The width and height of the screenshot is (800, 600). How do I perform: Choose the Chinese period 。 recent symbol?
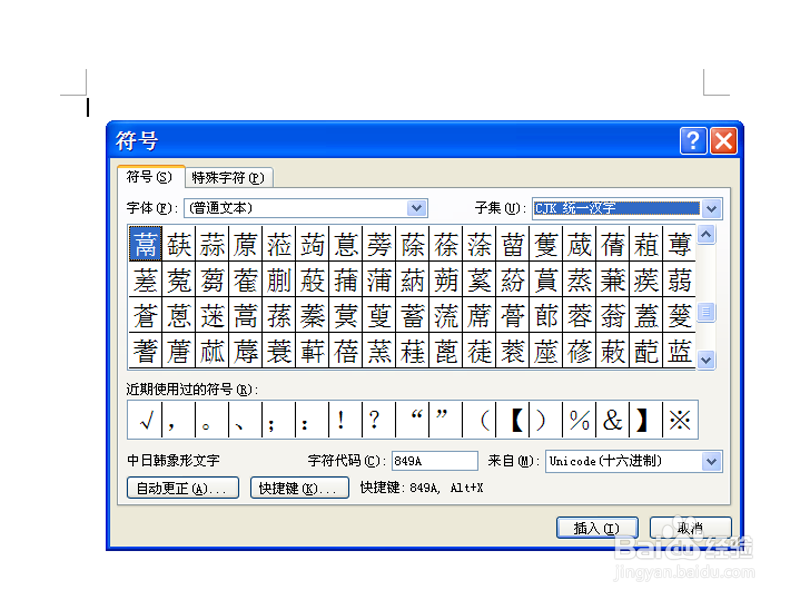click(212, 420)
